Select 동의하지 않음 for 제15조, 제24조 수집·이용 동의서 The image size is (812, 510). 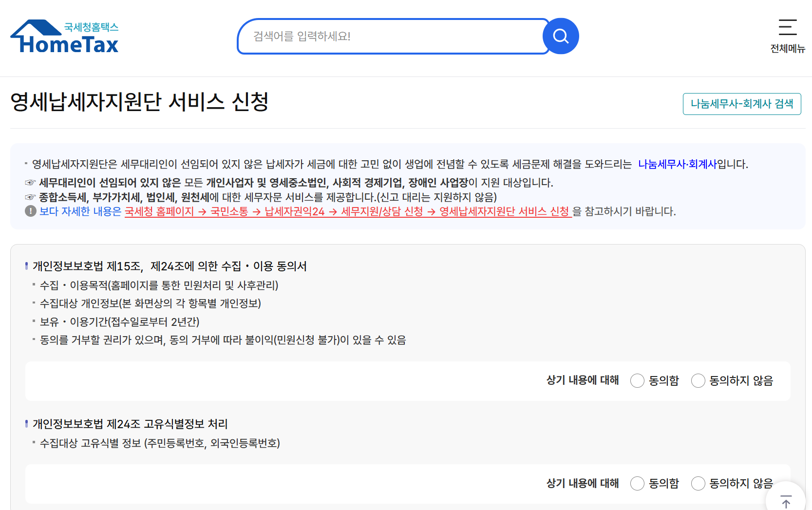point(698,380)
